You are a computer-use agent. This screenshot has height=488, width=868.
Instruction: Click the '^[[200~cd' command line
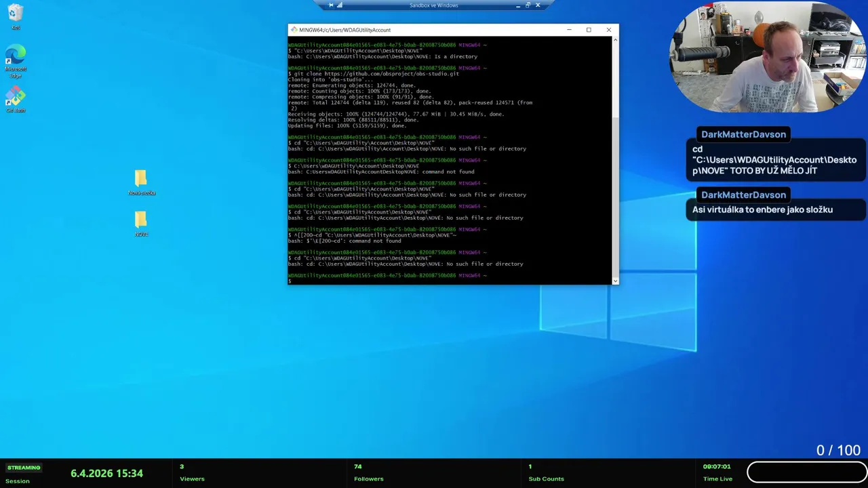372,235
